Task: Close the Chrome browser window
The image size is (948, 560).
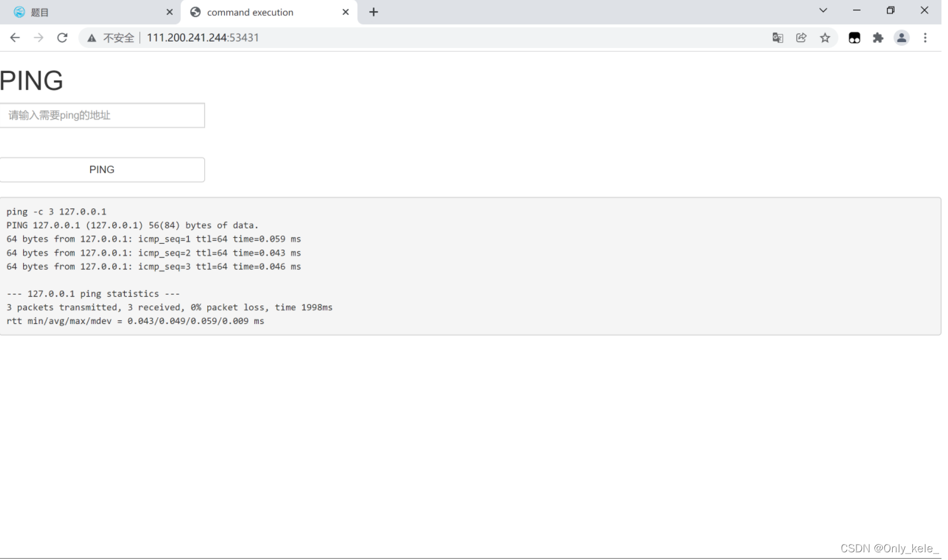Action: 924,10
